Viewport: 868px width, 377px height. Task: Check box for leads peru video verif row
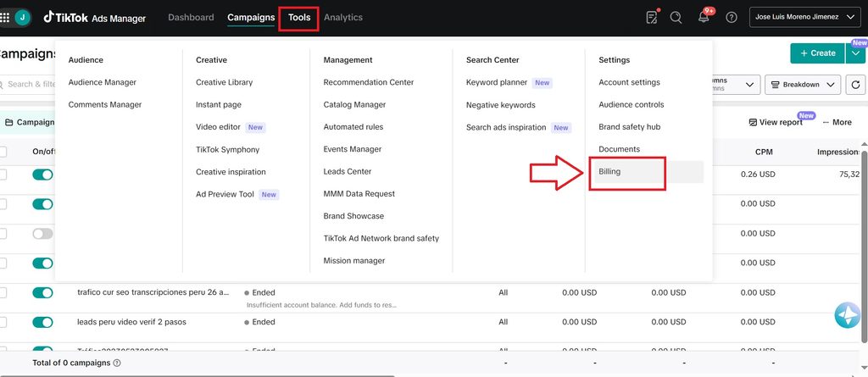3,322
